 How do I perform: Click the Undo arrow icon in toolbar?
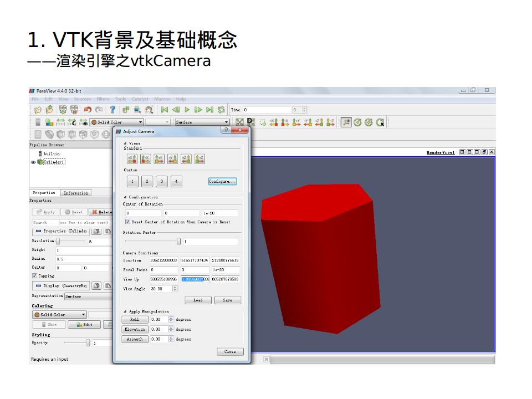(x=88, y=110)
